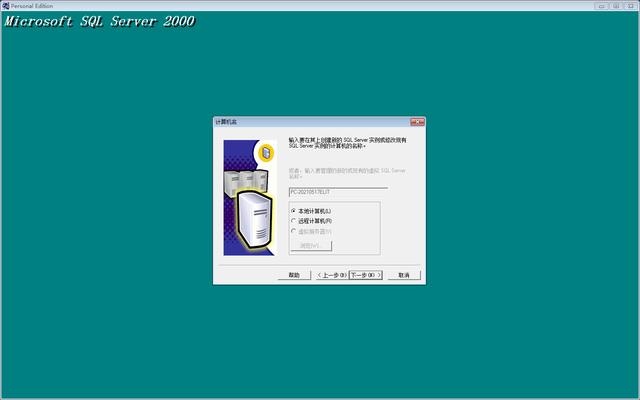Click the greyed-out 浏览 (Browse) button
Image resolution: width=640 pixels, height=400 pixels.
tap(311, 246)
